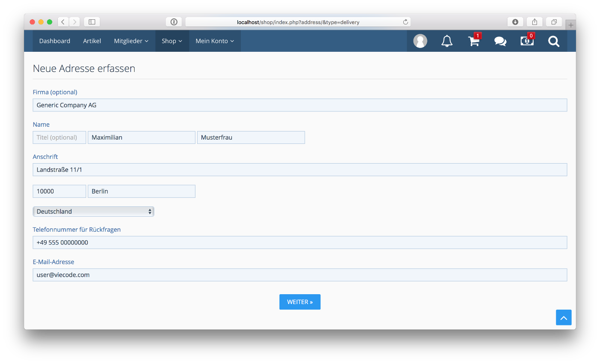
Task: Open the conversations chat bubbles icon
Action: tap(500, 41)
